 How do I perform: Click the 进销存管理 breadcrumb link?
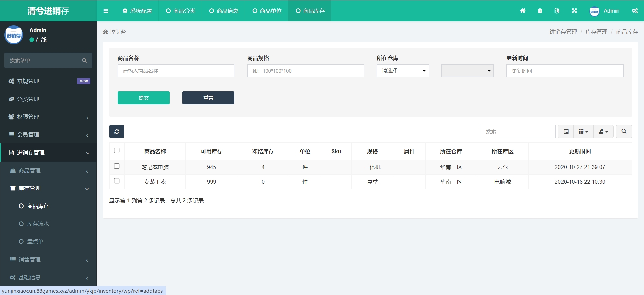(x=563, y=32)
